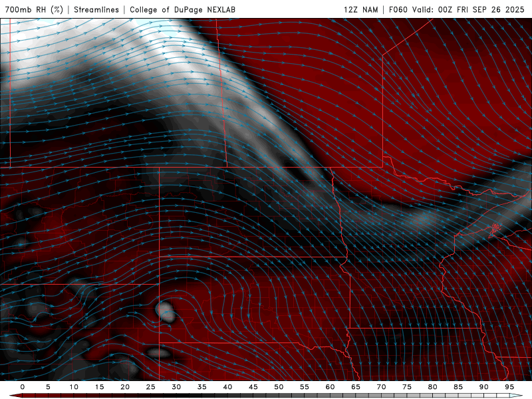This screenshot has height=399, width=532.
Task: Click the '35' label on the color scale
Action: 202,387
